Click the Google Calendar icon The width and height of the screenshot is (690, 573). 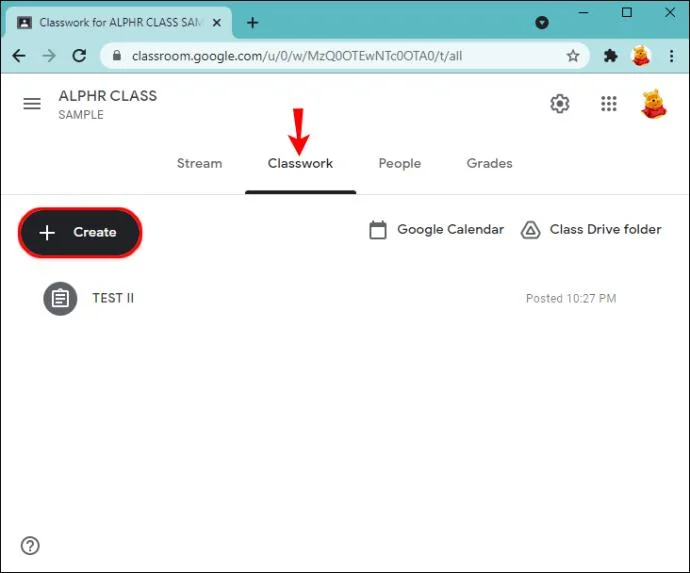[x=378, y=230]
